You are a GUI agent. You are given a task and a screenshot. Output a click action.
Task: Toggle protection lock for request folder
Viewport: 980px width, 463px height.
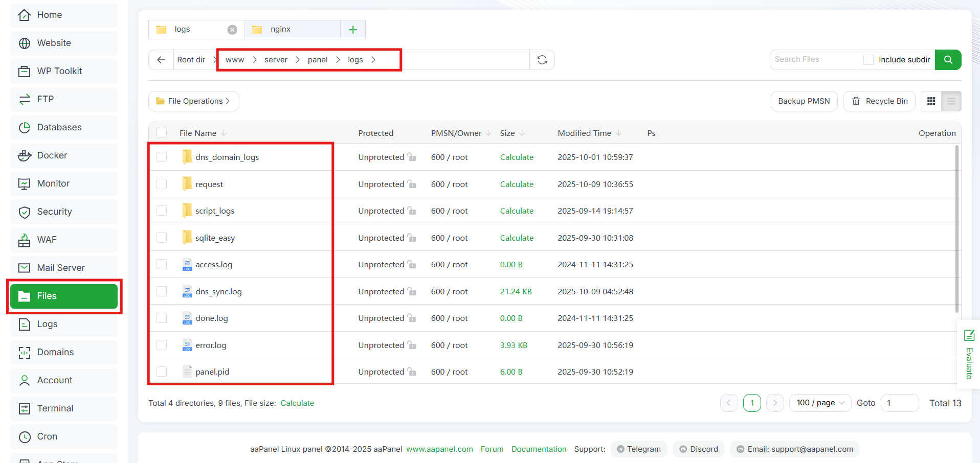[412, 184]
